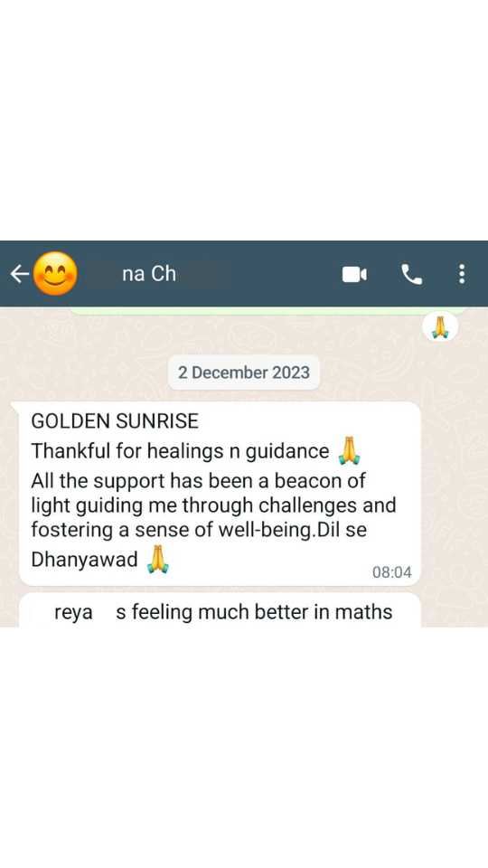The height and width of the screenshot is (868, 488).
Task: Start a video call with the contact
Action: [x=354, y=274]
